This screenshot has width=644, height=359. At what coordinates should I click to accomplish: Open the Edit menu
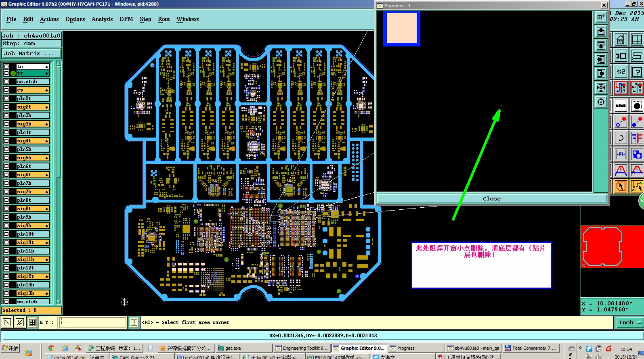[x=28, y=19]
